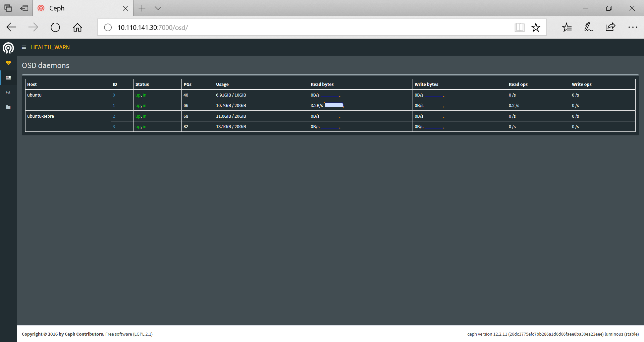644x342 pixels.
Task: Open details for OSD ID 0
Action: point(114,95)
